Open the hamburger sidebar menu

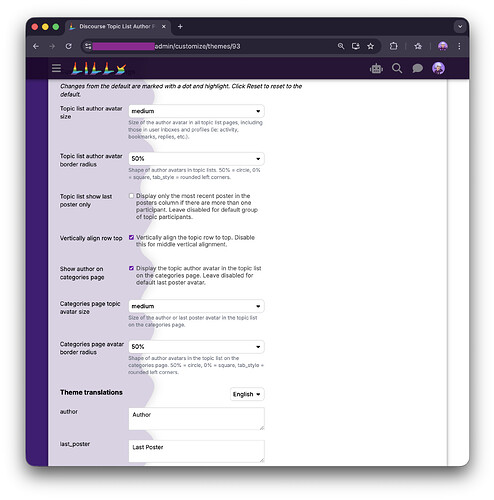(x=56, y=68)
